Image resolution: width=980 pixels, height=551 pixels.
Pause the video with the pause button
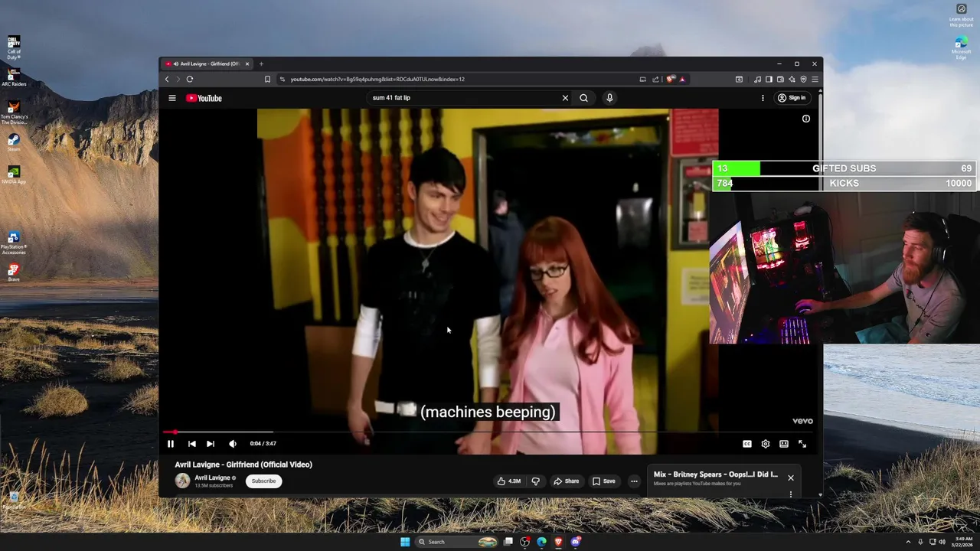tap(171, 444)
